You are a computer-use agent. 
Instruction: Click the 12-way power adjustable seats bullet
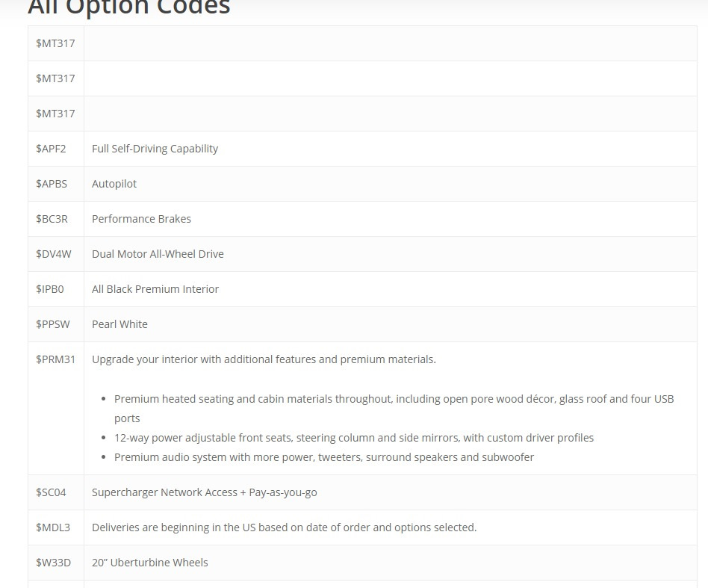tap(354, 438)
